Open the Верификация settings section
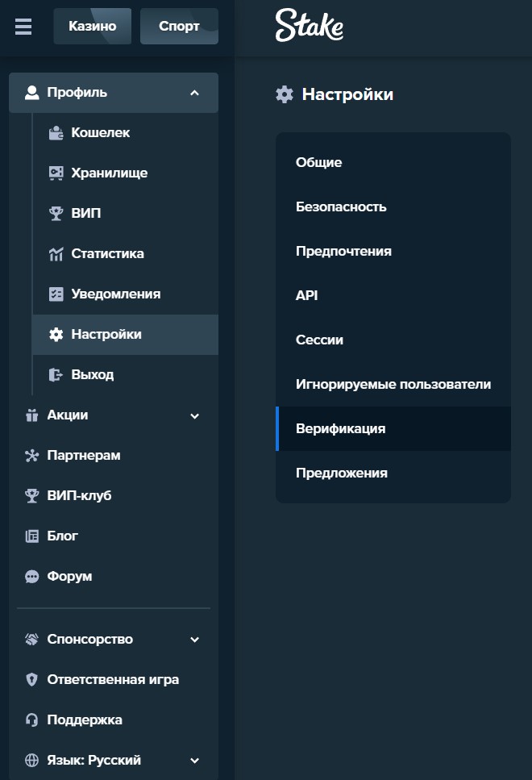This screenshot has height=780, width=532. pyautogui.click(x=339, y=428)
